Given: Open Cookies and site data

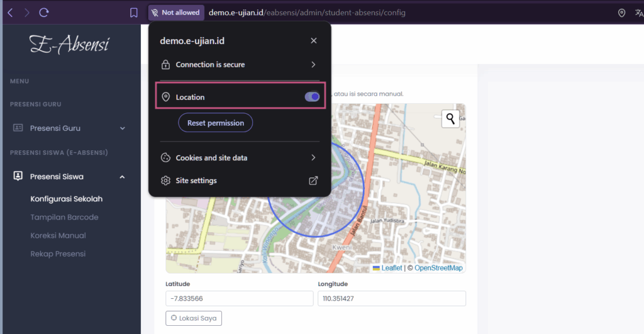Looking at the screenshot, I should (x=240, y=158).
